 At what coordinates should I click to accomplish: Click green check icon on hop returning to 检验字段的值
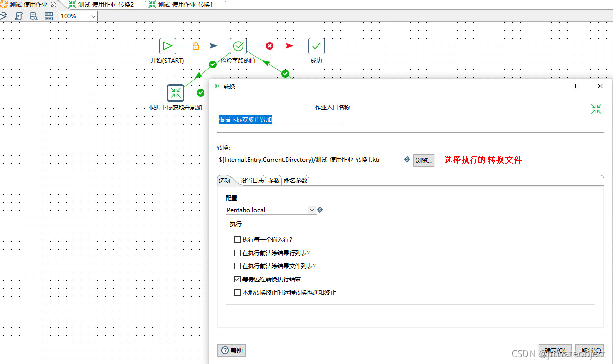[285, 74]
